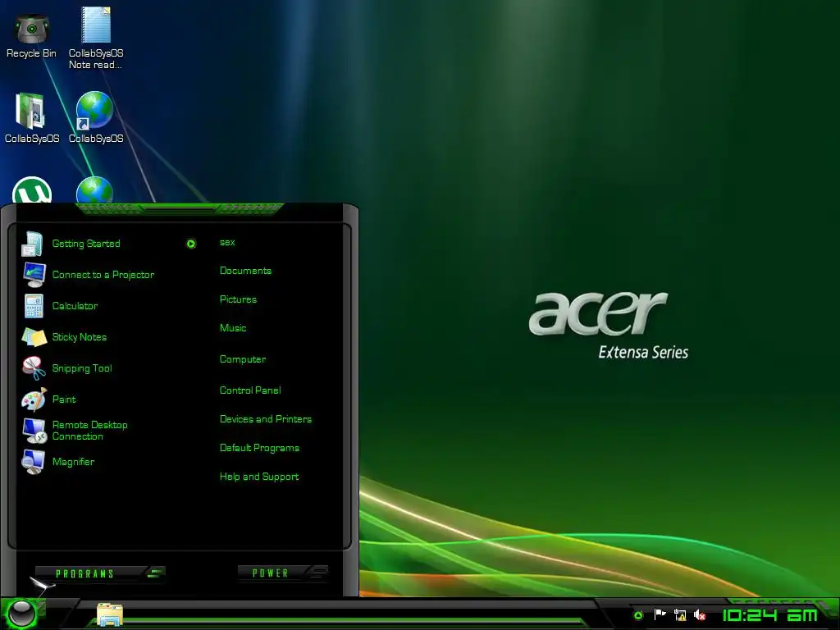840x630 pixels.
Task: Launch Calculator from Start menu
Action: [x=75, y=306]
